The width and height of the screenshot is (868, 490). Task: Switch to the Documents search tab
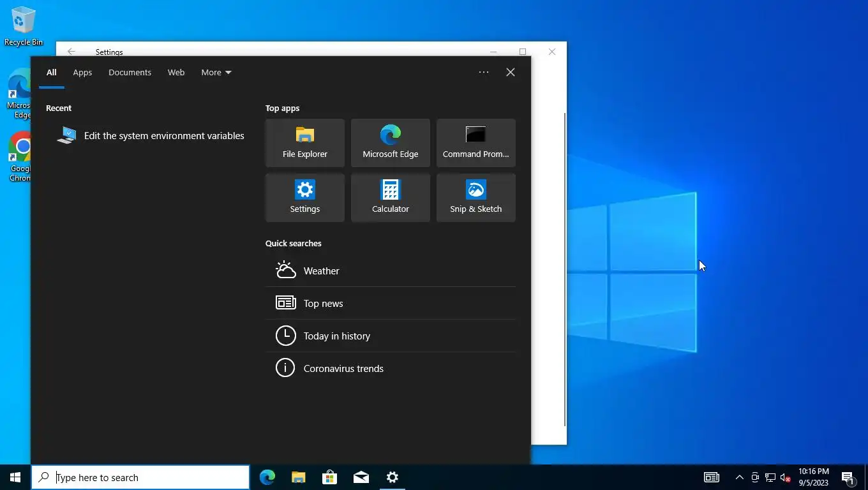pyautogui.click(x=130, y=72)
